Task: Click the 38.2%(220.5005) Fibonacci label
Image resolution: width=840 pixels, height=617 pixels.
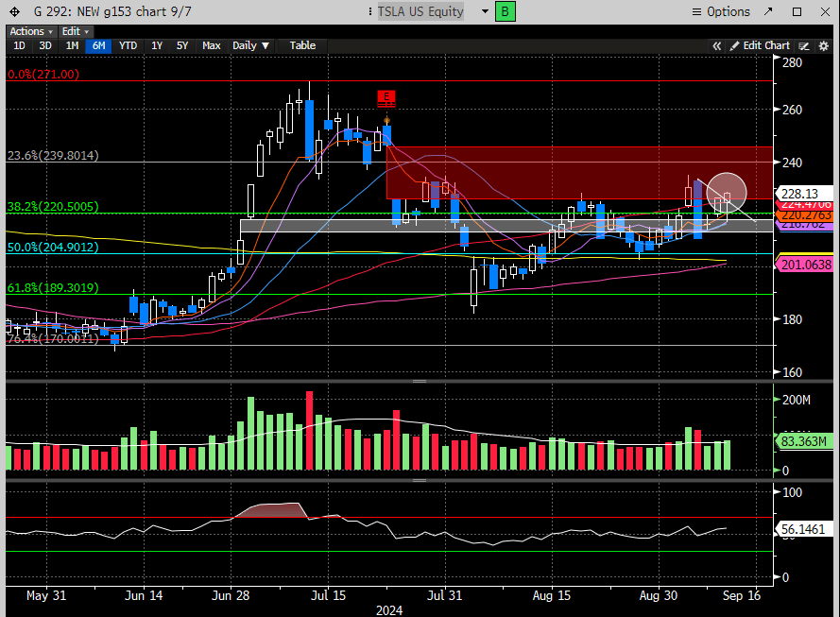Action: pos(53,206)
